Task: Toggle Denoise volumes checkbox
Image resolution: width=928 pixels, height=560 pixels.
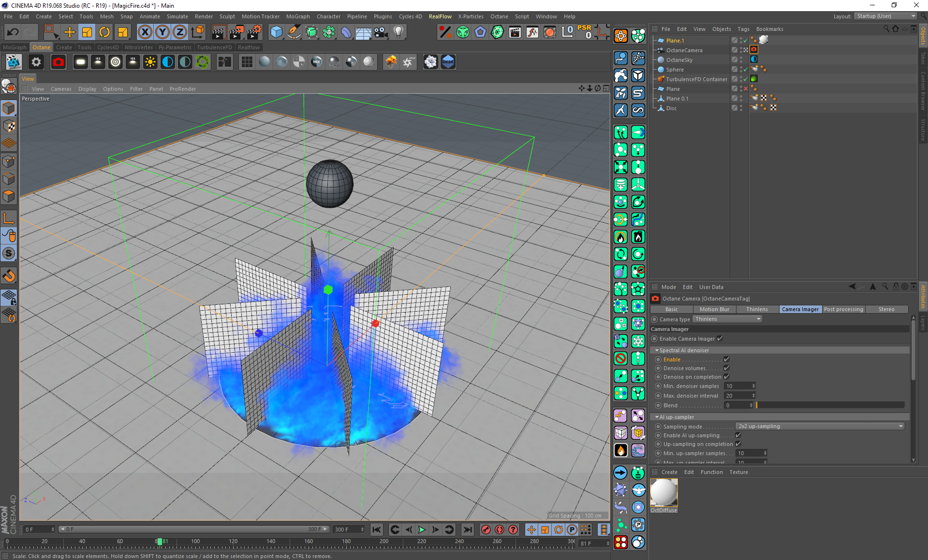Action: click(x=726, y=368)
